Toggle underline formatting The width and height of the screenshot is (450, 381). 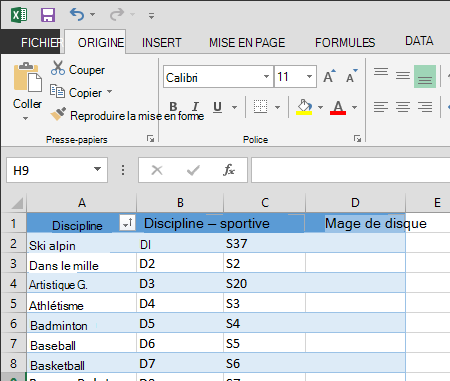217,107
